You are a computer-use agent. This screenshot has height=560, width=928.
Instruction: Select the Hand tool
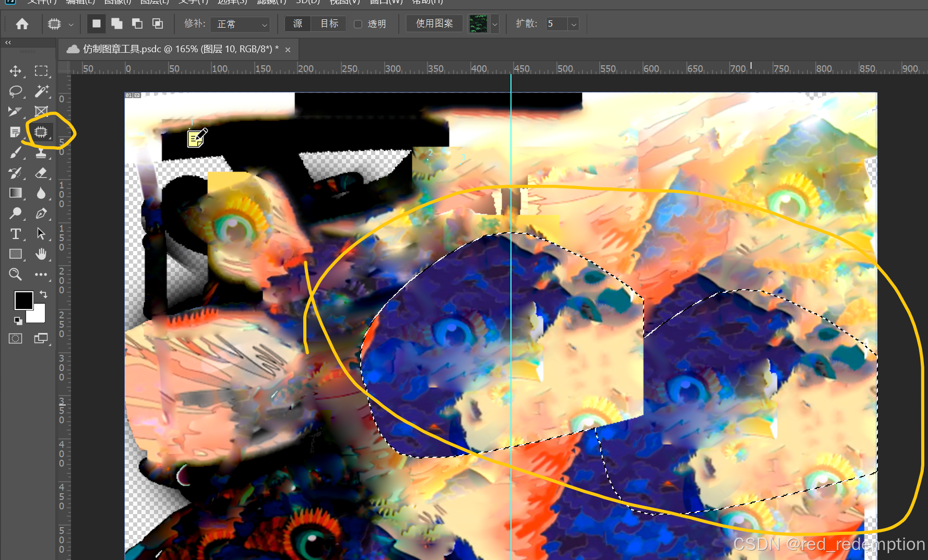[x=41, y=254]
